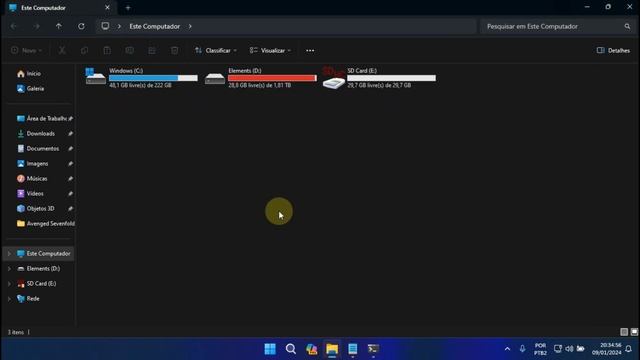
Task: Select Rede in the sidebar
Action: pyautogui.click(x=28, y=299)
